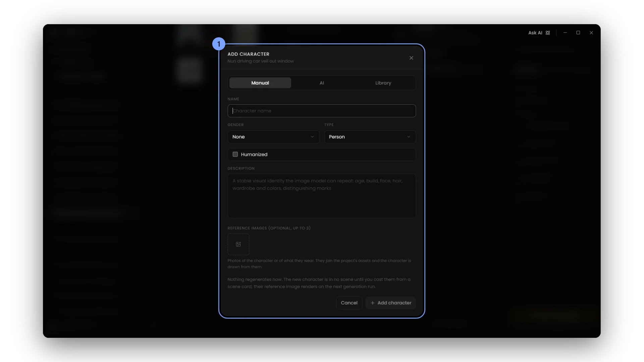Screen dimensions: 644x362
Task: Open the Gender dropdown showing None
Action: click(273, 137)
